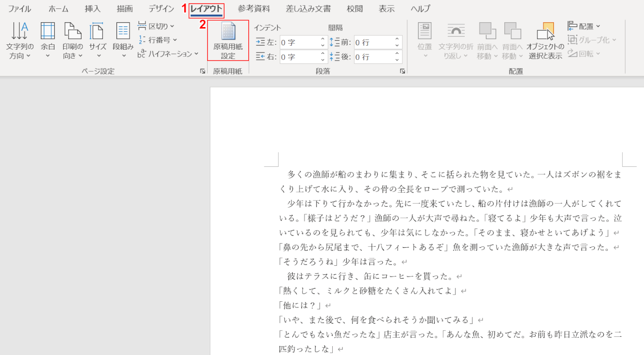Increase the spacing before 前 value

397,39
